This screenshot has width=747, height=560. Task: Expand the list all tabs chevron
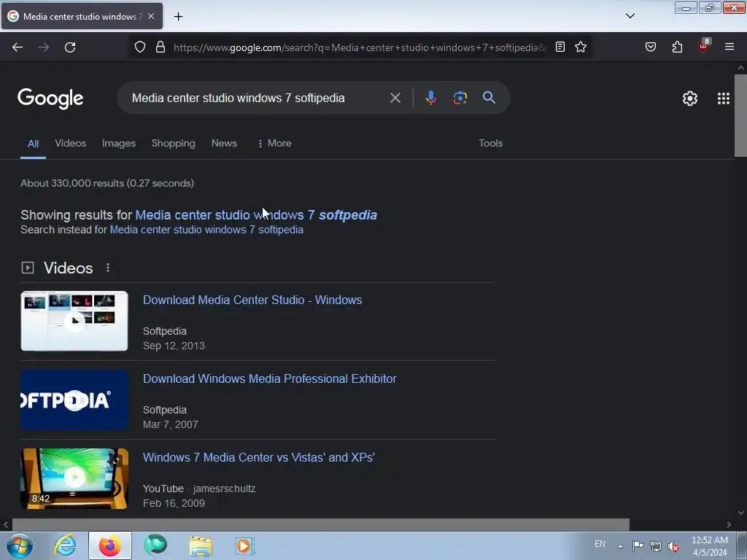(x=630, y=16)
